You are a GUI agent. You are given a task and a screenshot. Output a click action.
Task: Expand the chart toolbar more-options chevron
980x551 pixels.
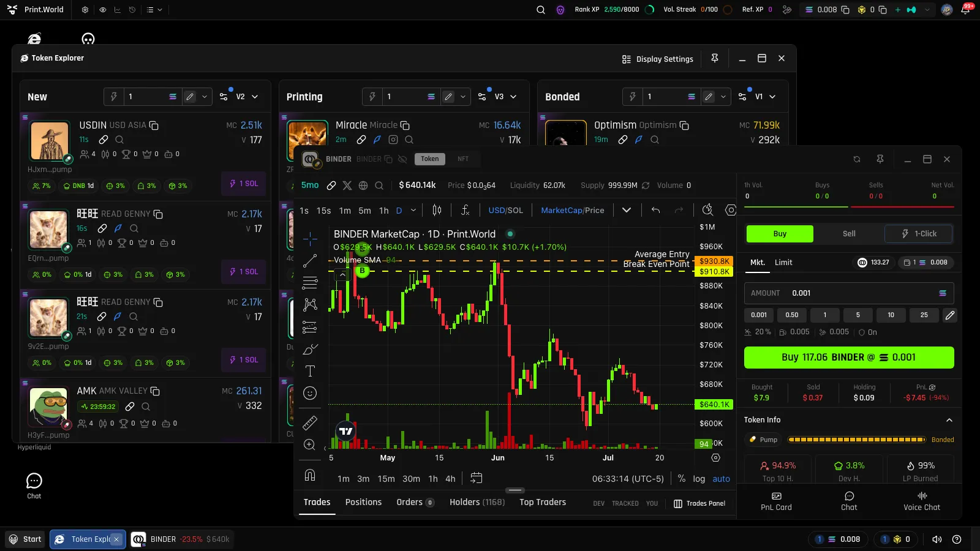(627, 210)
